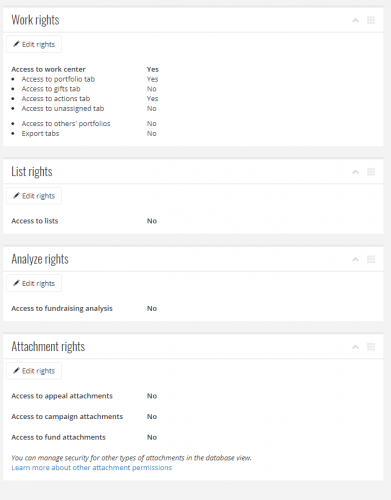Viewport: 391px width, 500px height.
Task: Click grid drag handle on Work rights tile
Action: 371,20
